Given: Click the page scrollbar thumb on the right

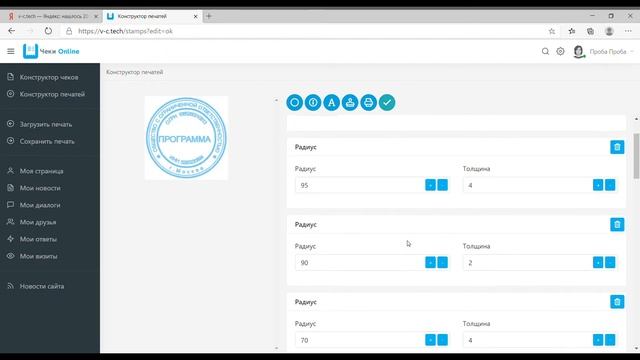Looking at the screenshot, I should [636, 156].
